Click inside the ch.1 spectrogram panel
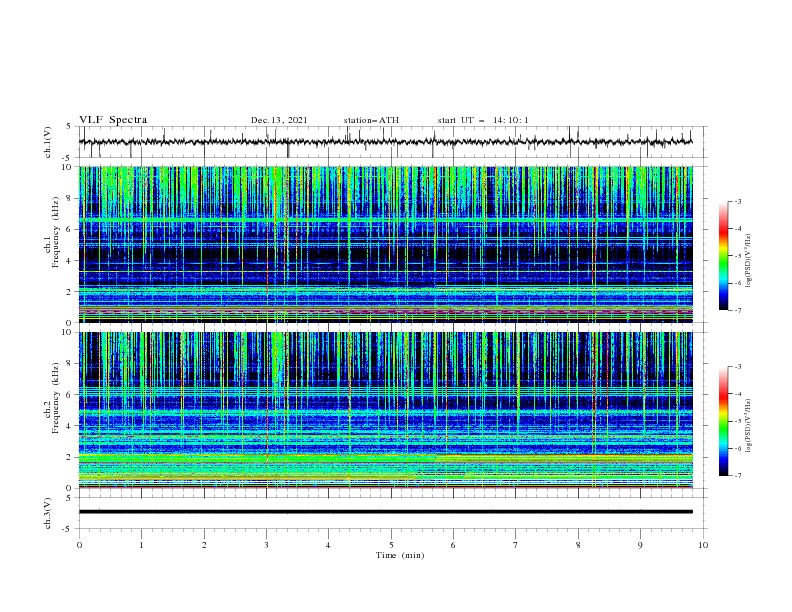The width and height of the screenshot is (792, 612). click(x=385, y=244)
